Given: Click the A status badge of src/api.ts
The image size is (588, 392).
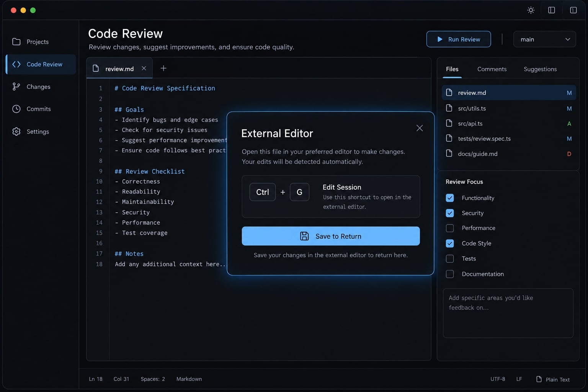Looking at the screenshot, I should click(x=569, y=124).
